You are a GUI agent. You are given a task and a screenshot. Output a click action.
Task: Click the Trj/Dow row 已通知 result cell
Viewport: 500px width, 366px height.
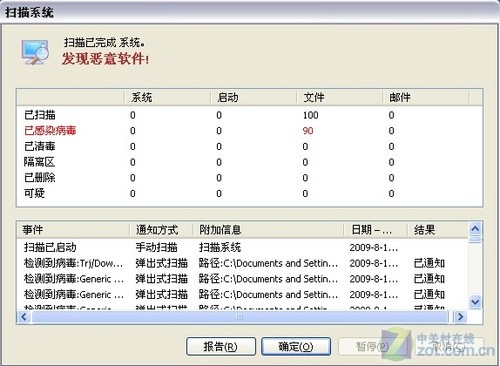[429, 263]
